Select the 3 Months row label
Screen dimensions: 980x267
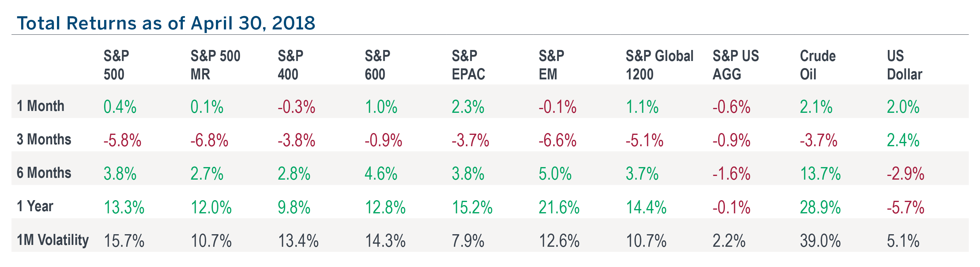pyautogui.click(x=44, y=139)
